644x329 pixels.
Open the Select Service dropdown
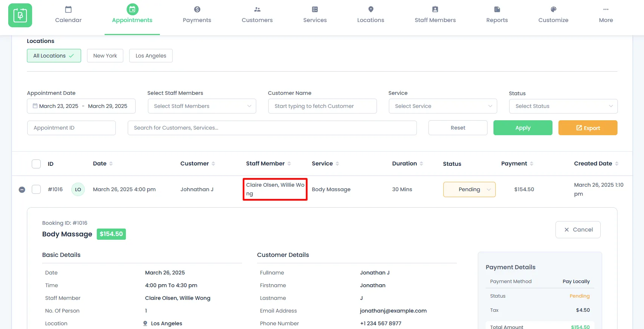[x=443, y=106]
